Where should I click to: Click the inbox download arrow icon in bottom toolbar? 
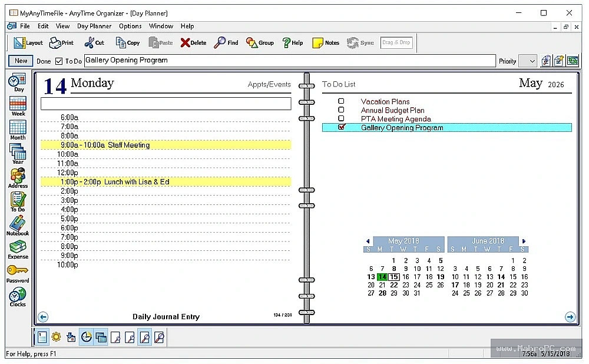(71, 337)
